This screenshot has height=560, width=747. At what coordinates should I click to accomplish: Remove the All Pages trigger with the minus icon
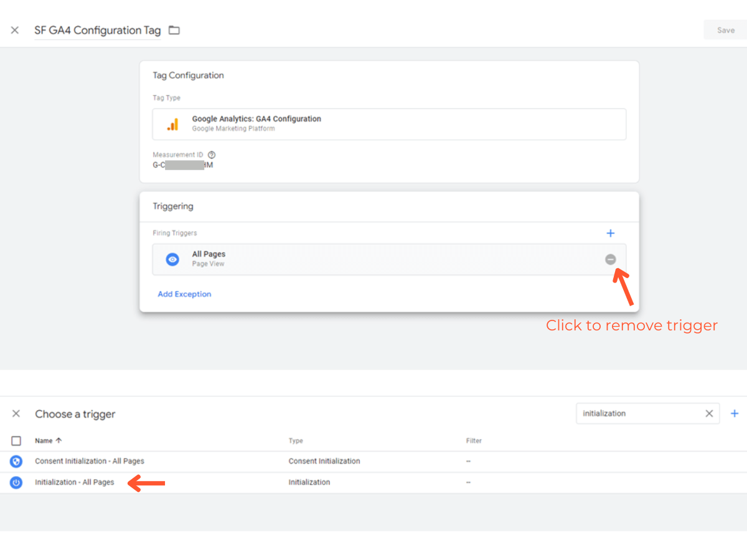tap(610, 259)
